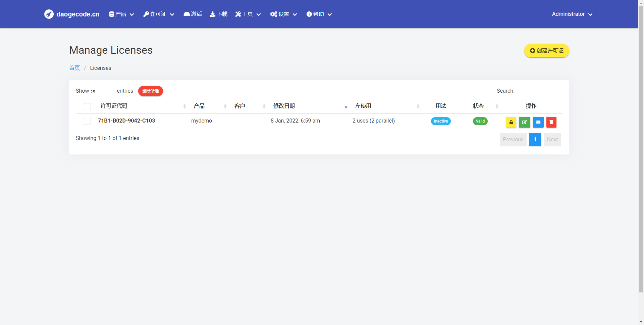
Task: Click the daogecode.cn key logo icon
Action: point(49,14)
